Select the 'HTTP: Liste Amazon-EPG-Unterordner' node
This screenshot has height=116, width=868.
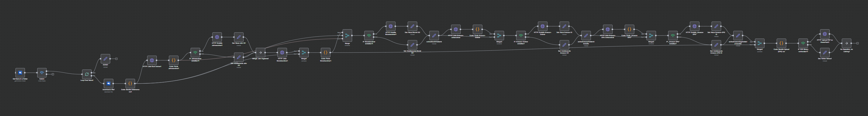coord(608,29)
